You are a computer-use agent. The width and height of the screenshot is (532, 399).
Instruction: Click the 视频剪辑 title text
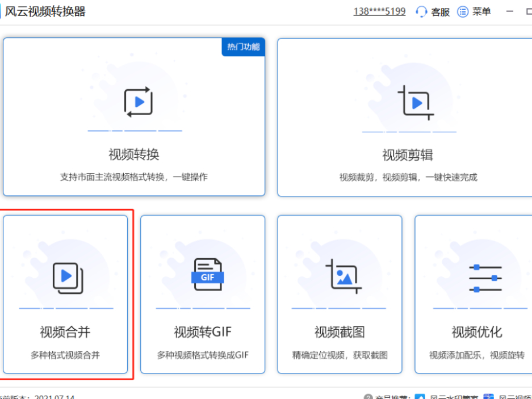(x=408, y=155)
